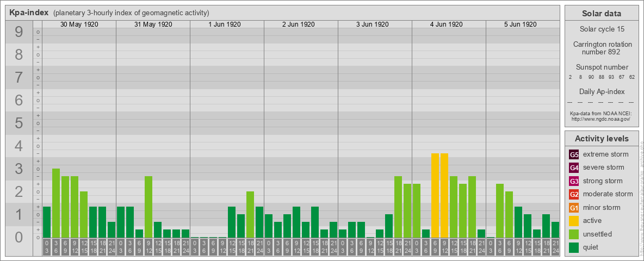Click the Solar cycle 15 text
The width and height of the screenshot is (644, 261).
pyautogui.click(x=602, y=29)
